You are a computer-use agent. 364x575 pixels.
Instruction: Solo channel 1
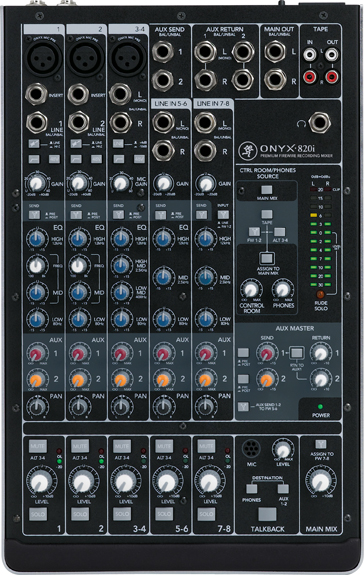point(38,514)
